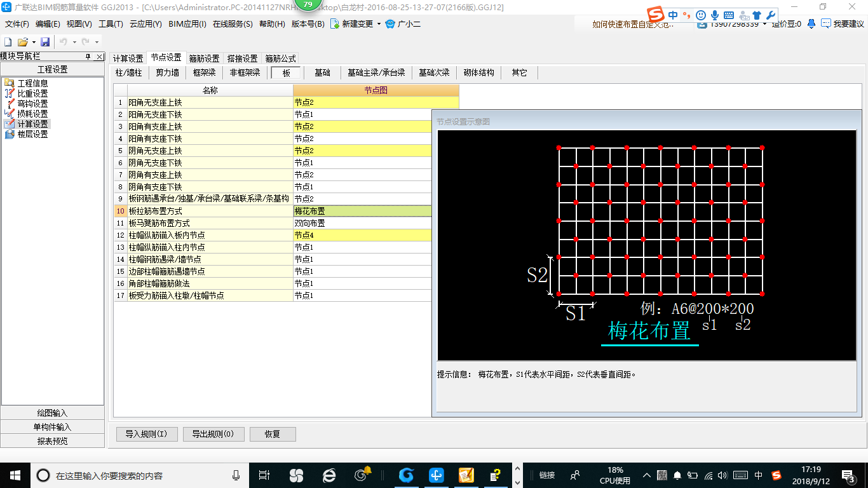Select 弯钩设置 in navigation tree
Screen dimensions: 868x488
point(32,104)
